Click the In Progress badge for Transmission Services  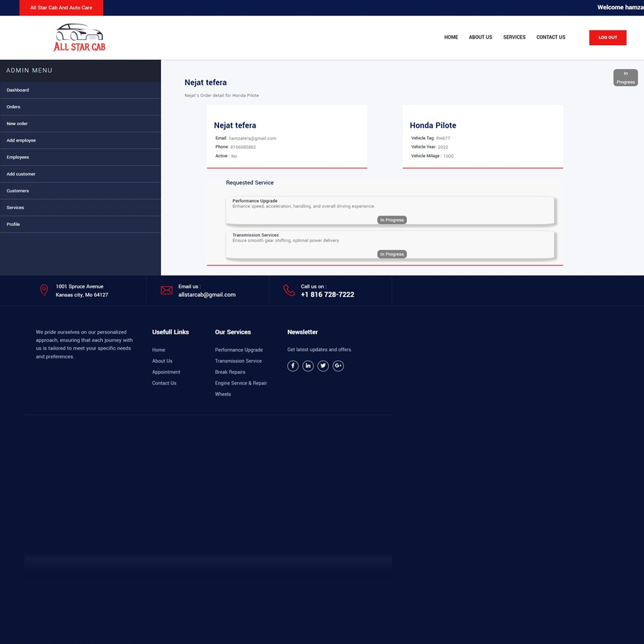tap(392, 254)
